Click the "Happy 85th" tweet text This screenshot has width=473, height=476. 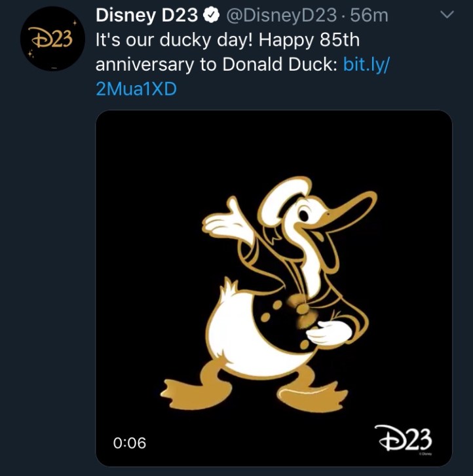(x=309, y=41)
